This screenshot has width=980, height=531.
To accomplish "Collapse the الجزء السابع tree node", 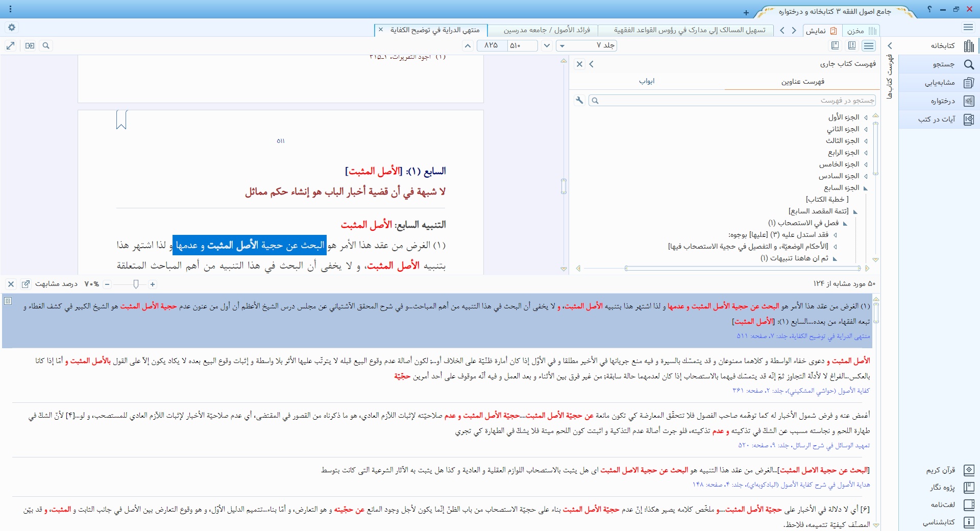I will (866, 188).
